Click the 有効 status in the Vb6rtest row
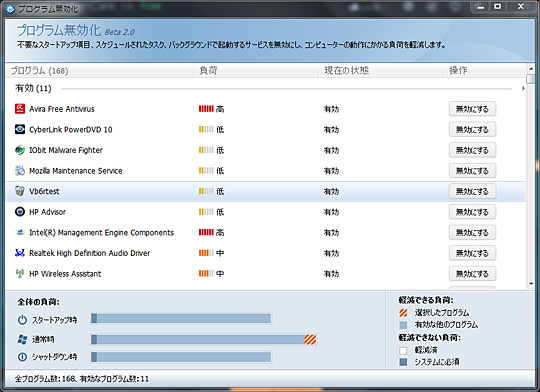The height and width of the screenshot is (392, 540). click(x=331, y=192)
